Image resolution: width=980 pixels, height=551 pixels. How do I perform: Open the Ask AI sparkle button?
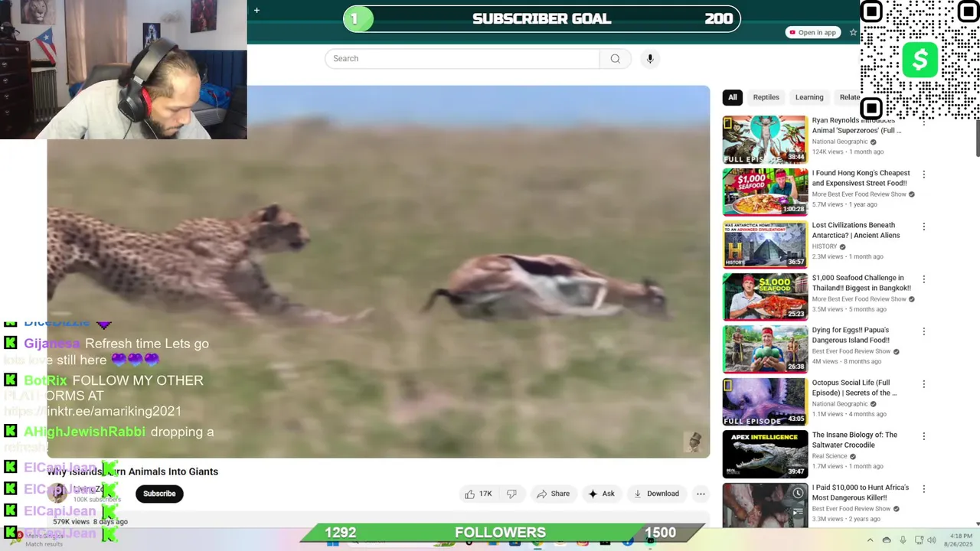coord(601,494)
